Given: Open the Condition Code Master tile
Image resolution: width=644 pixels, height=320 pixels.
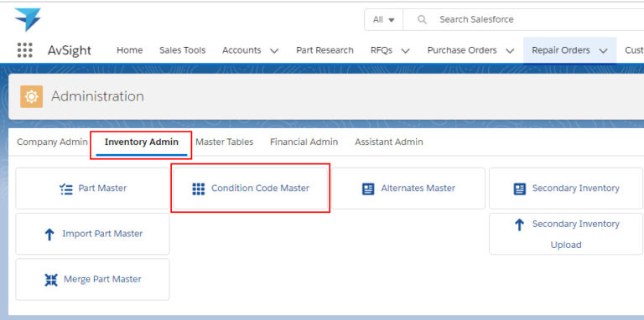Looking at the screenshot, I should (250, 188).
